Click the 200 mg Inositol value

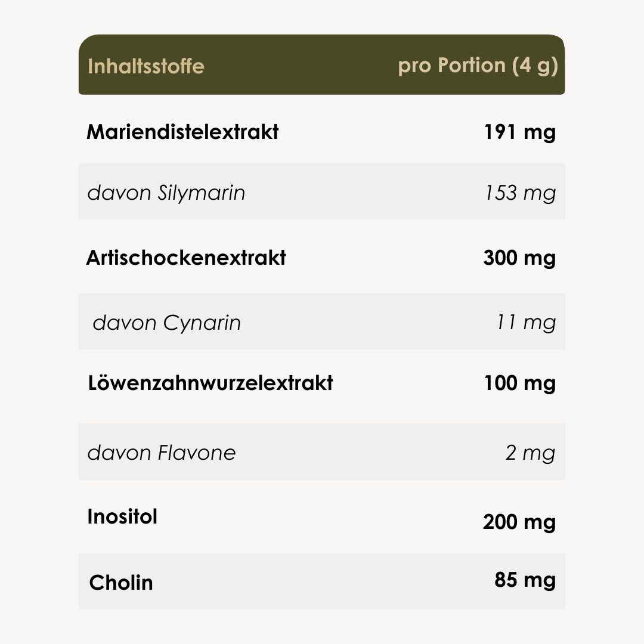[x=519, y=522]
